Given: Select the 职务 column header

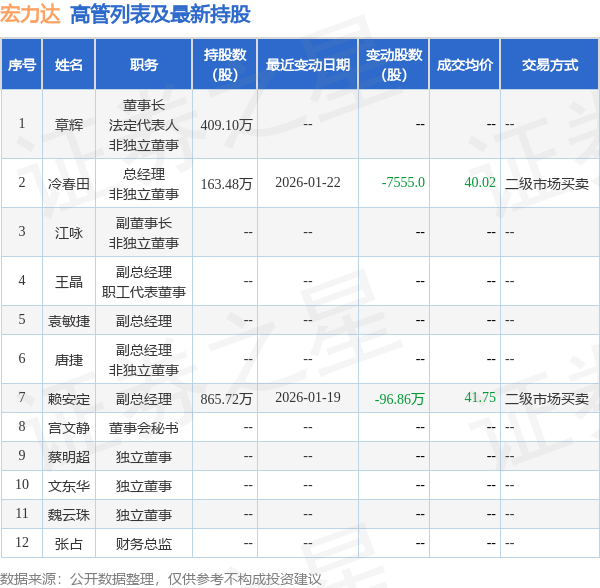Looking at the screenshot, I should click(x=143, y=64).
